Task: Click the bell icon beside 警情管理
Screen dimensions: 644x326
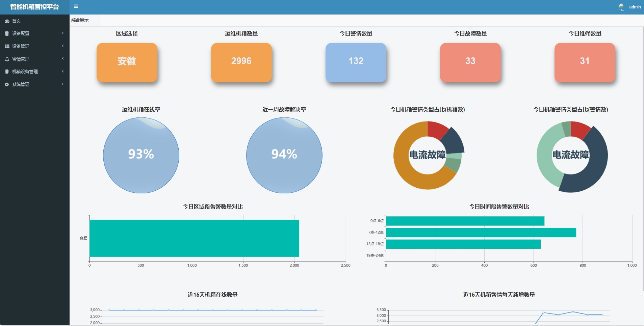Action: pos(7,59)
